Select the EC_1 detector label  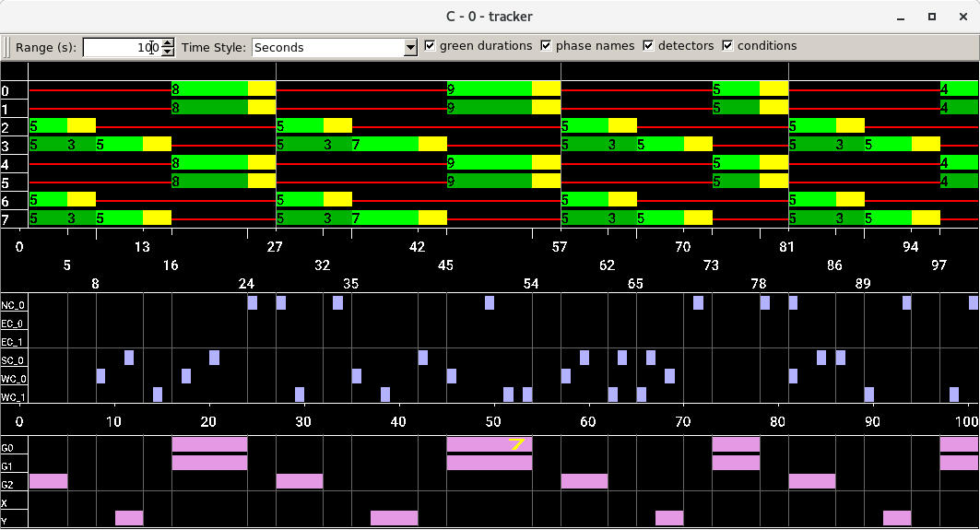tap(12, 342)
